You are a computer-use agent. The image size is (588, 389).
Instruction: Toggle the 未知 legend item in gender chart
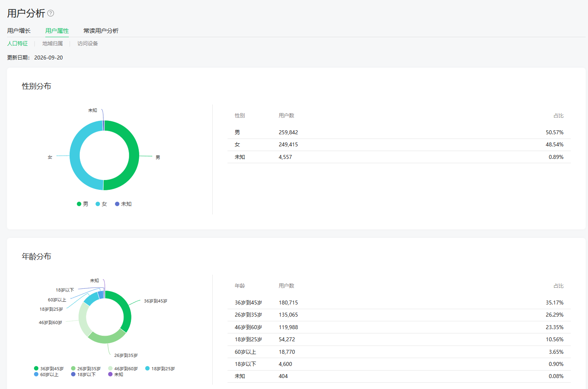click(x=123, y=204)
